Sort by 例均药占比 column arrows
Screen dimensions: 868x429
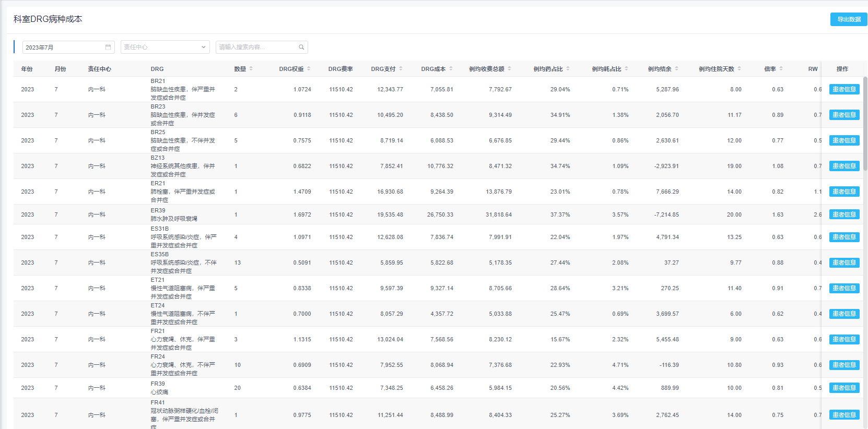[568, 69]
